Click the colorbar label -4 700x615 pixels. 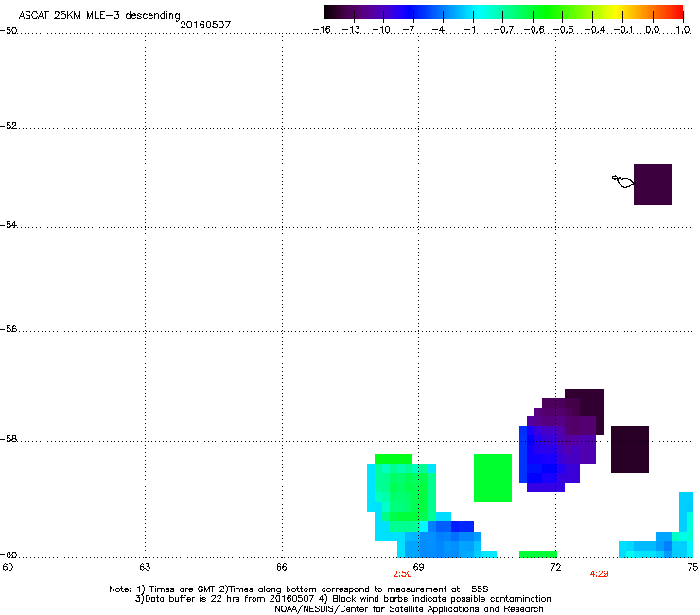pos(438,30)
